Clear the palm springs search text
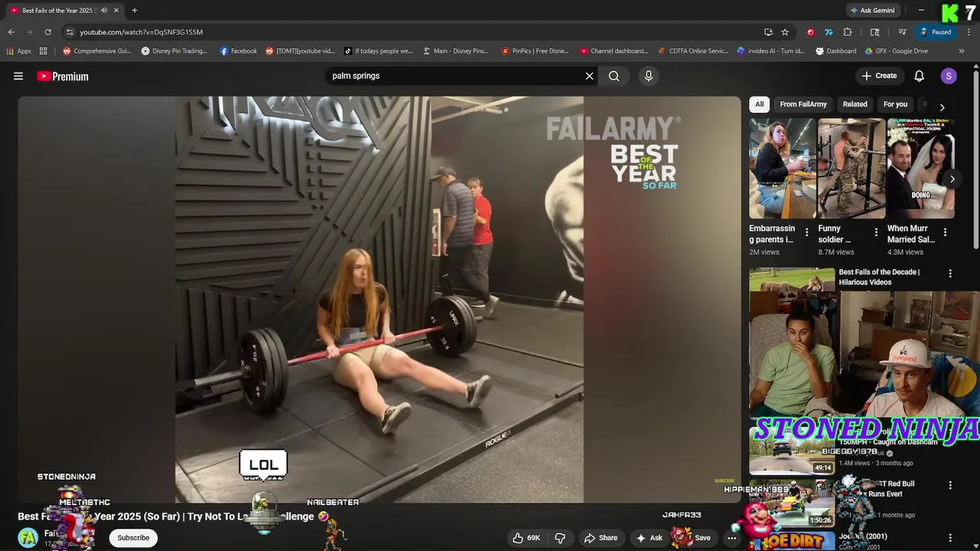Image resolution: width=980 pixels, height=551 pixels. [590, 76]
